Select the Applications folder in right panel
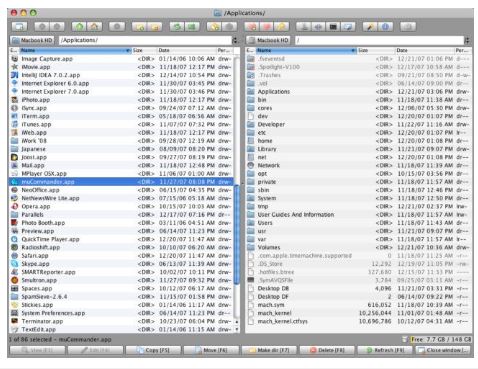Screen dimensions: 478x369 [x=359, y=92]
